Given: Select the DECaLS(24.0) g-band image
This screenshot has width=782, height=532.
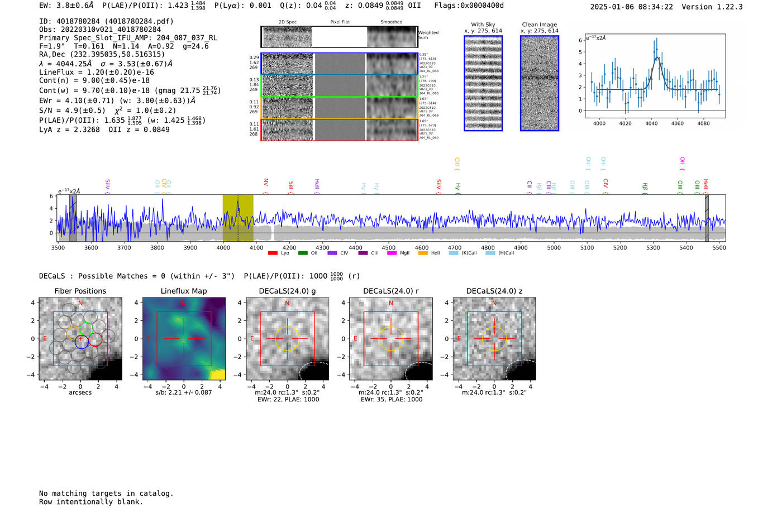Looking at the screenshot, I should (288, 339).
